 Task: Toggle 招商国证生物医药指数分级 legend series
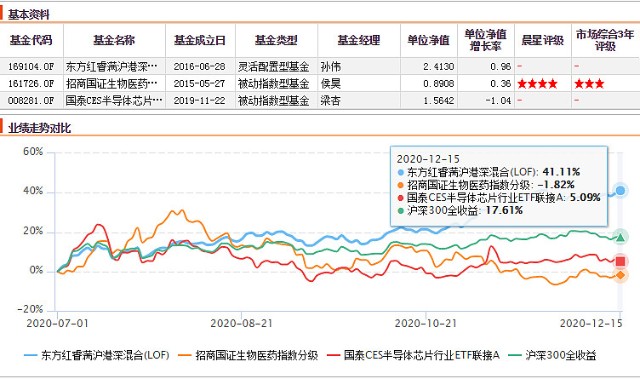click(248, 355)
